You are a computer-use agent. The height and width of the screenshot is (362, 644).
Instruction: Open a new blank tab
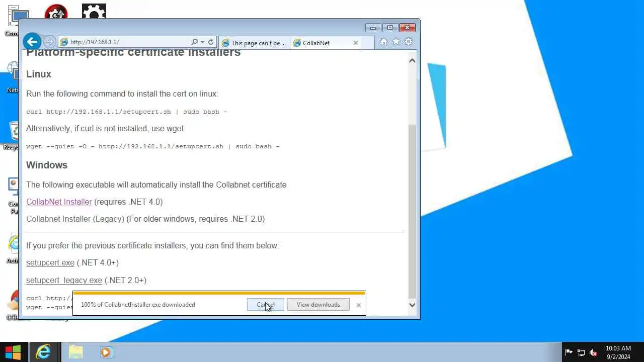(x=368, y=43)
